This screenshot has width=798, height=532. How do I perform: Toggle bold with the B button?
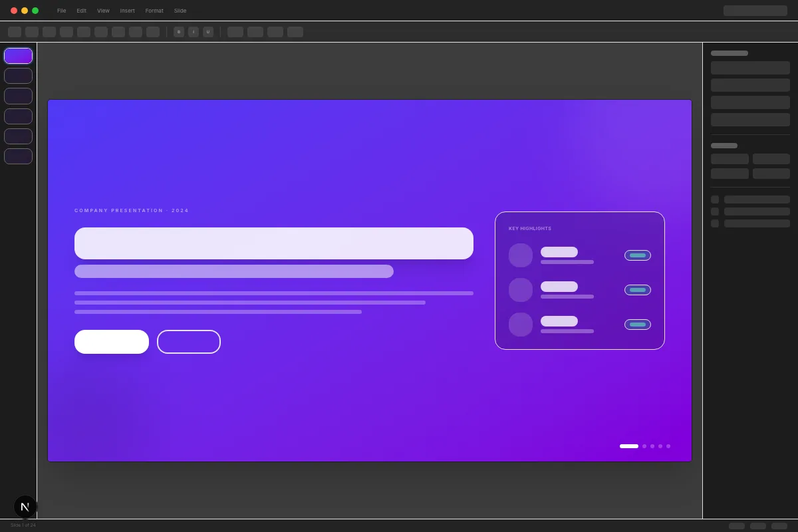pos(179,32)
